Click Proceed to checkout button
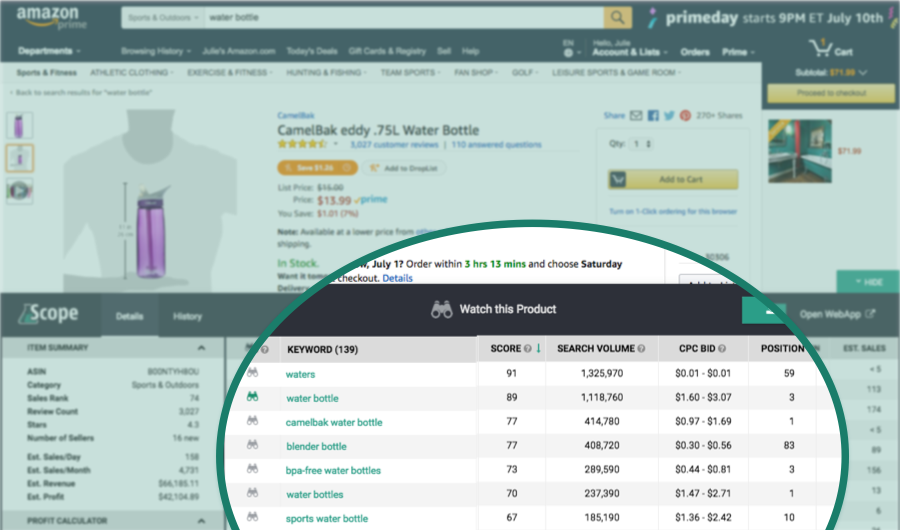 pos(831,93)
